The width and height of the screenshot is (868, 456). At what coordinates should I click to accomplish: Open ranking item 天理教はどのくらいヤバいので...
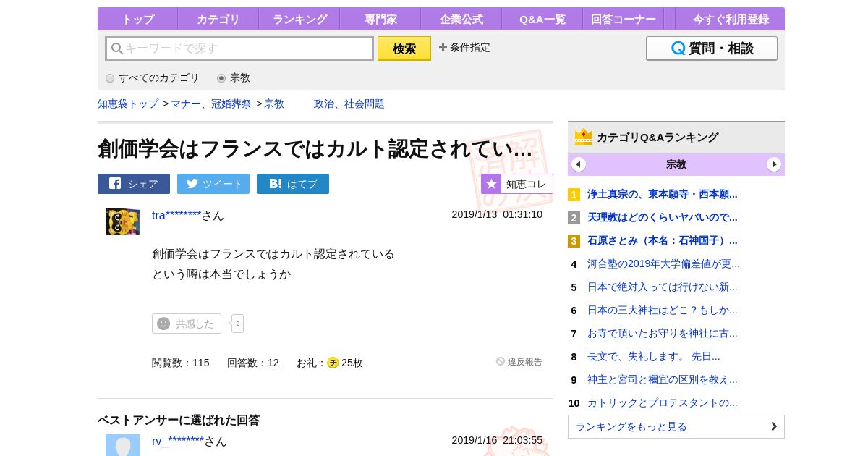(663, 217)
